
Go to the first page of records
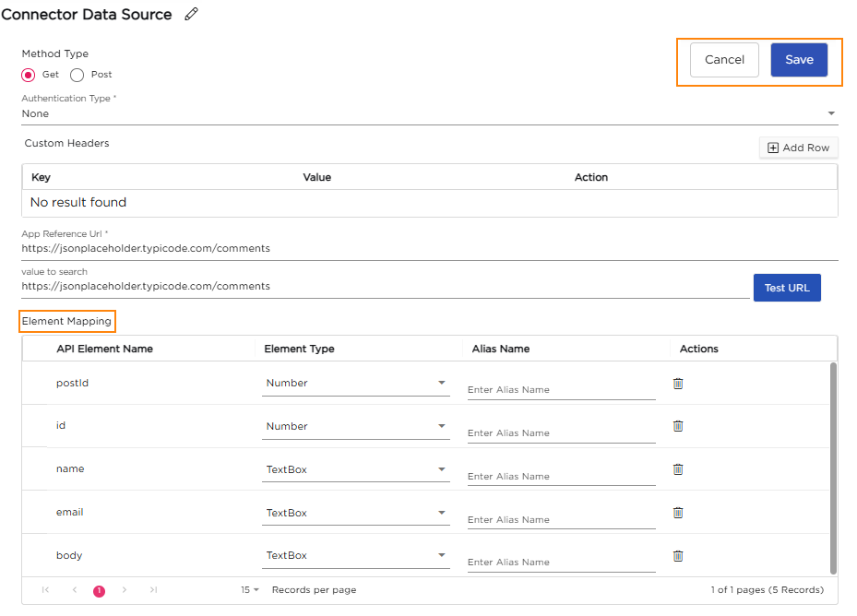(45, 590)
